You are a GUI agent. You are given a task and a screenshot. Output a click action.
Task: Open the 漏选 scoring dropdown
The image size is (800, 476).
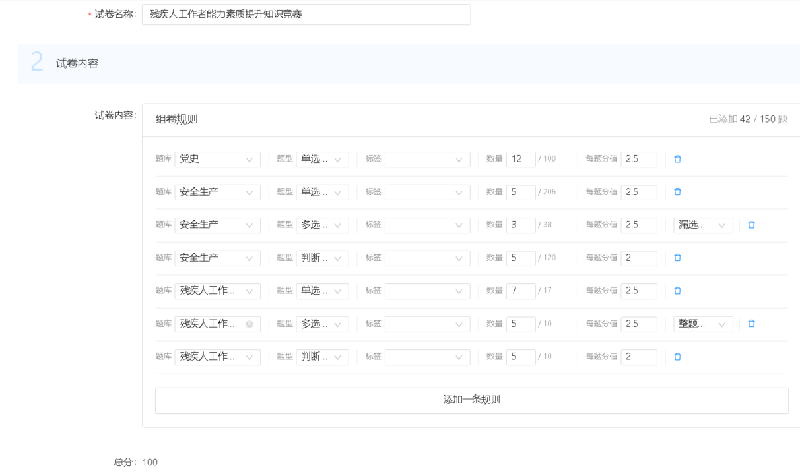click(x=704, y=225)
